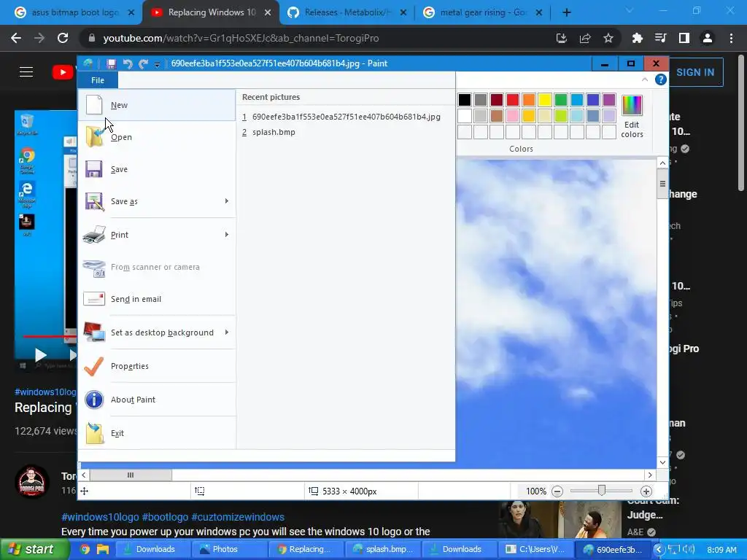Viewport: 747px width, 560px height.
Task: Open Paint Help question mark icon
Action: 660,79
